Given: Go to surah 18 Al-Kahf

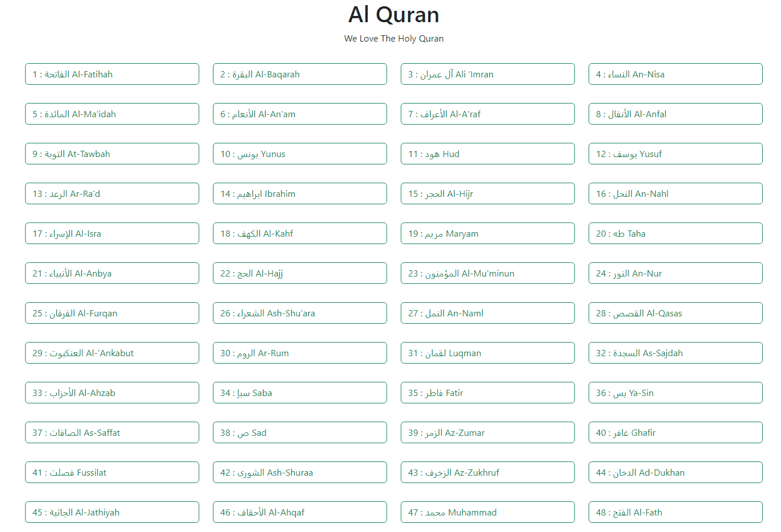Looking at the screenshot, I should click(299, 233).
